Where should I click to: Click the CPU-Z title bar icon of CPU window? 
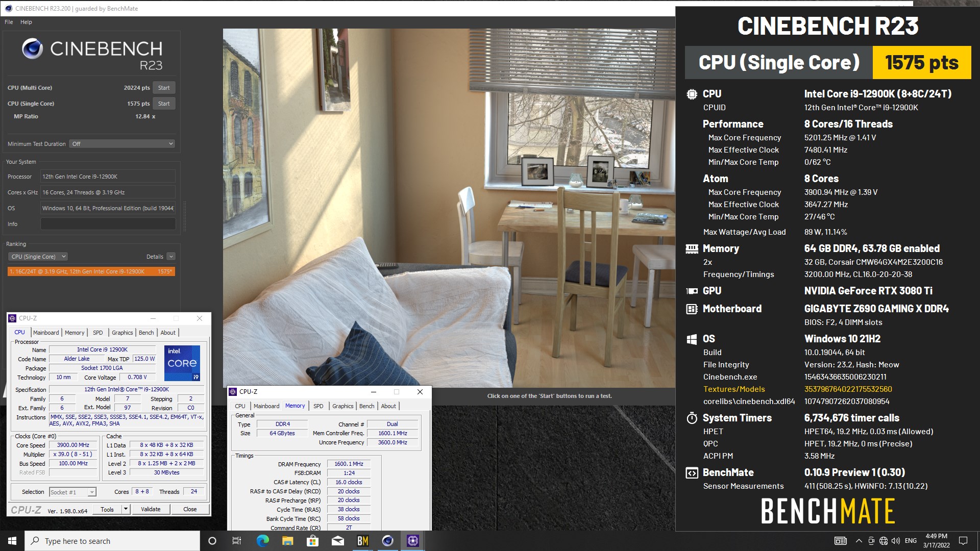(13, 318)
